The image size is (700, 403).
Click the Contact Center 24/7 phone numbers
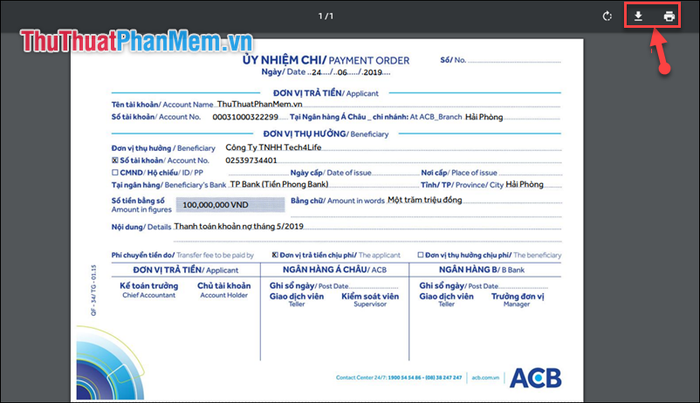pos(425,378)
